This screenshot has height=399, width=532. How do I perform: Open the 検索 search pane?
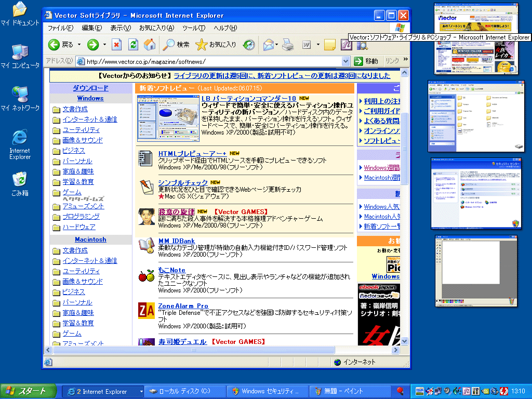pyautogui.click(x=176, y=45)
